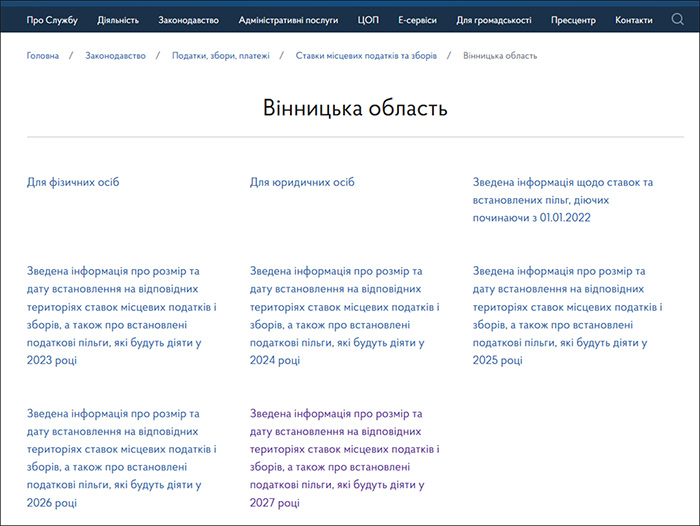
Task: Click the Вінницька область page heading
Action: (355, 109)
